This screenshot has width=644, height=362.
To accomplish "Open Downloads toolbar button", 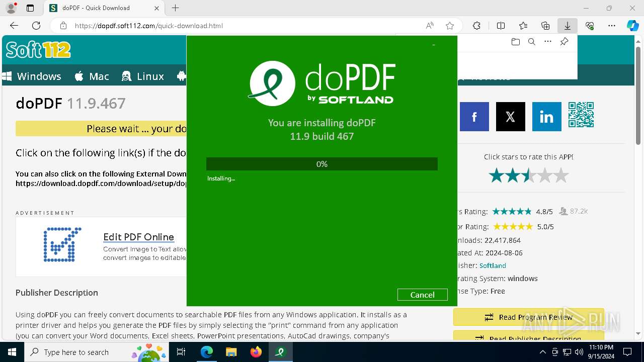I will (567, 26).
